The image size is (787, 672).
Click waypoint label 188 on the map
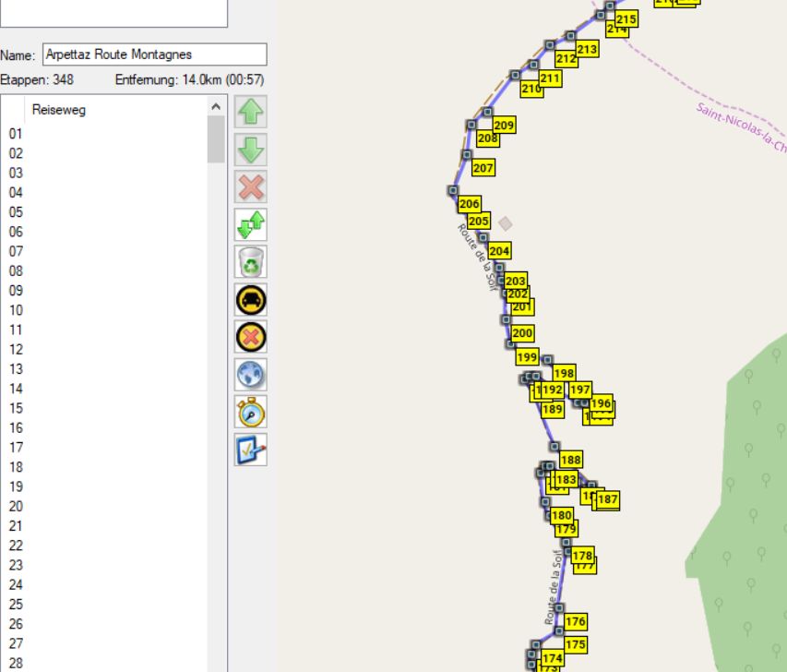(x=571, y=460)
